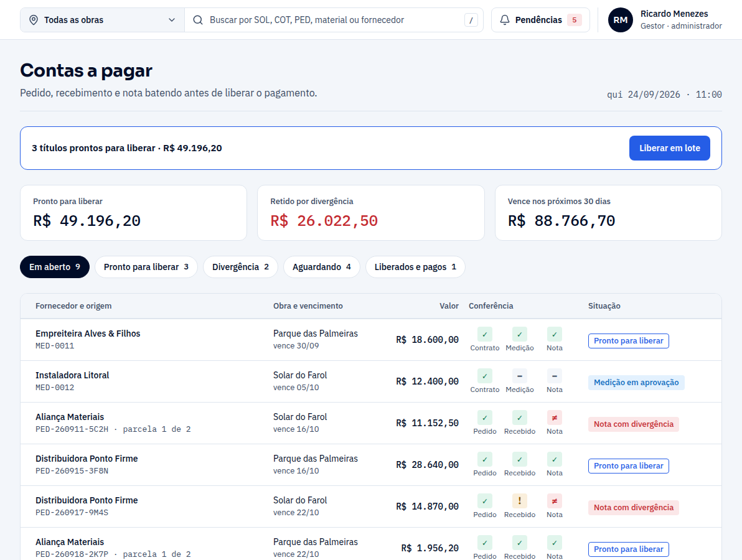Click Nota com divergência badge for PED-260911-5C2H
This screenshot has height=560, width=742.
(x=634, y=424)
